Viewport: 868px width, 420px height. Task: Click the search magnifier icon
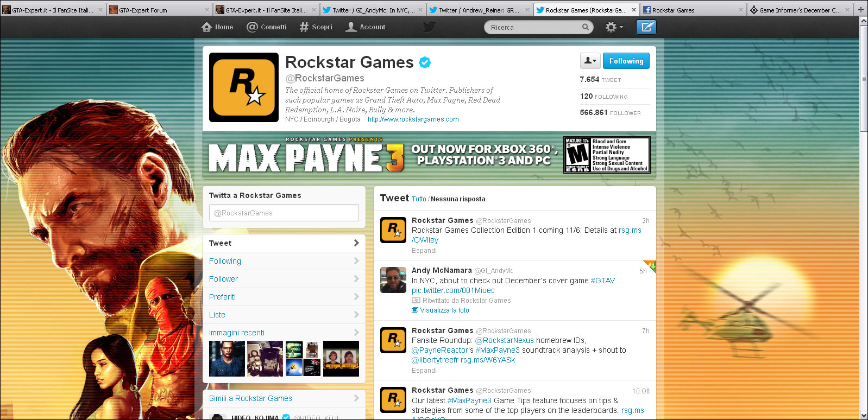(x=585, y=27)
